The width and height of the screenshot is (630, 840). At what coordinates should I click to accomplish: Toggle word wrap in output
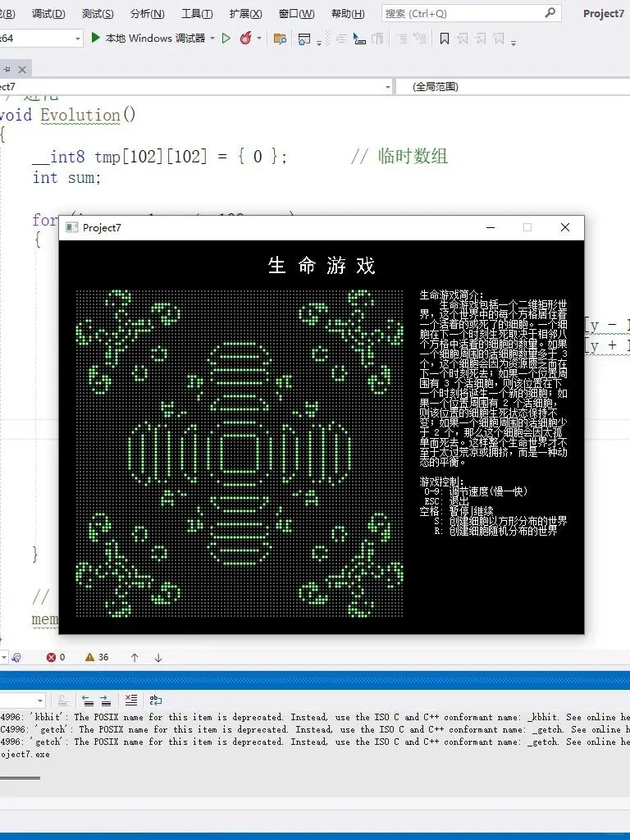tap(155, 701)
